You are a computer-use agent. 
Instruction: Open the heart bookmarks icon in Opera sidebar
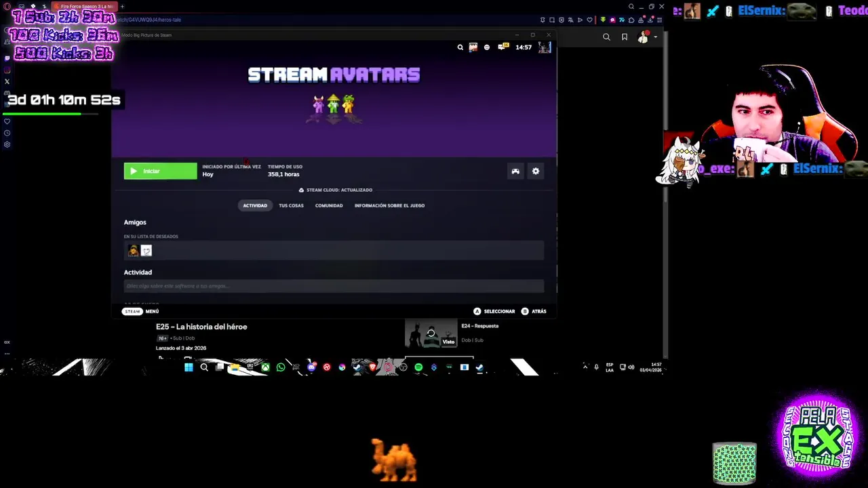tap(7, 122)
